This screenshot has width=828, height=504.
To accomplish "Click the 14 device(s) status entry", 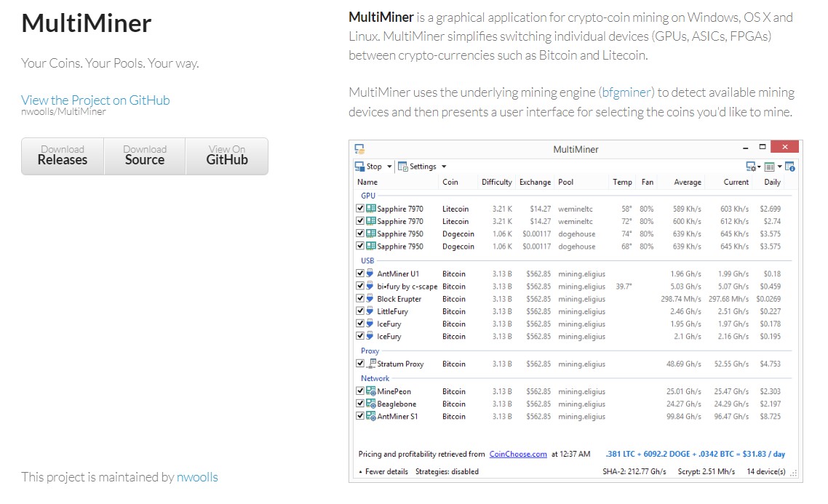I will point(765,471).
